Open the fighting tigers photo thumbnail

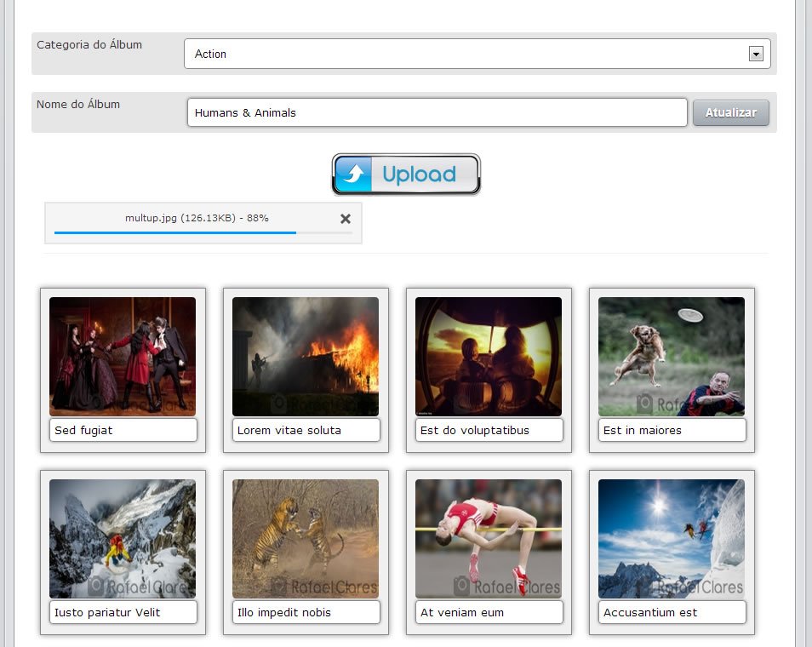tap(306, 539)
